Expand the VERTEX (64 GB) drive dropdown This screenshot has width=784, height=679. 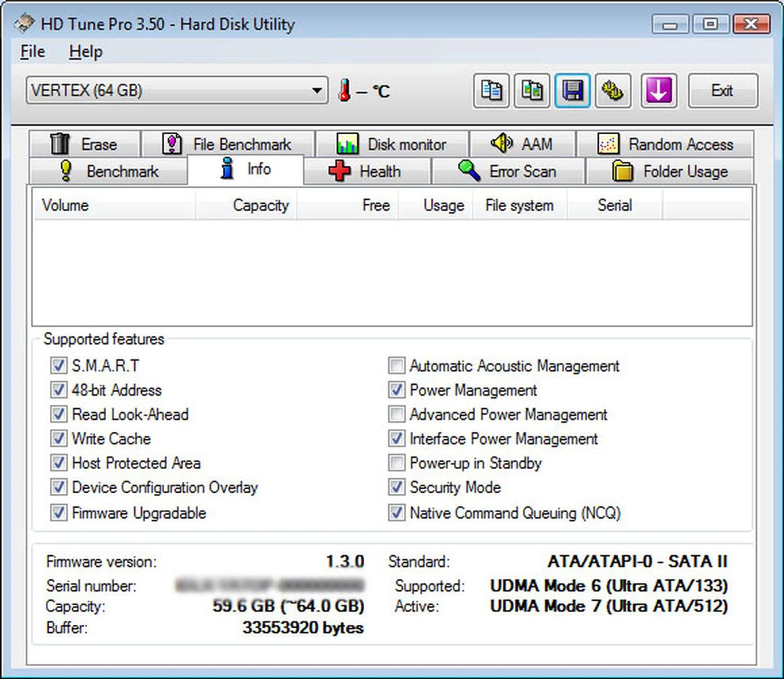(x=316, y=90)
